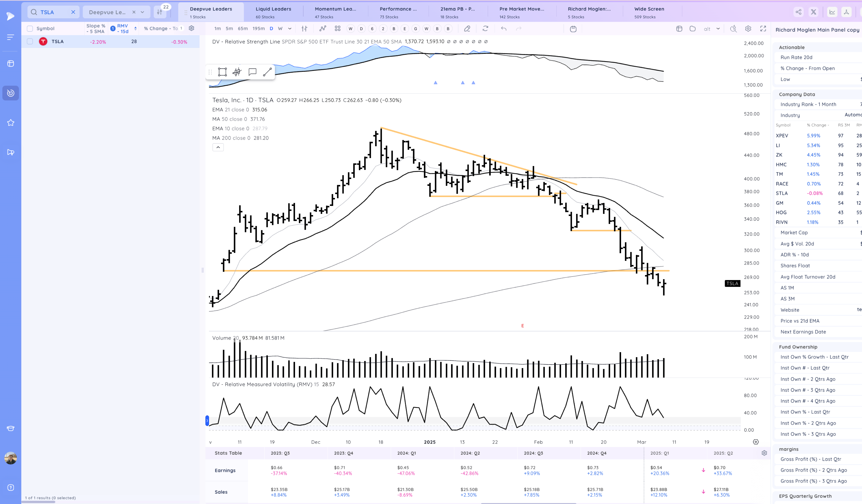Select the 195m timeframe
This screenshot has height=504, width=862.
pyautogui.click(x=259, y=29)
